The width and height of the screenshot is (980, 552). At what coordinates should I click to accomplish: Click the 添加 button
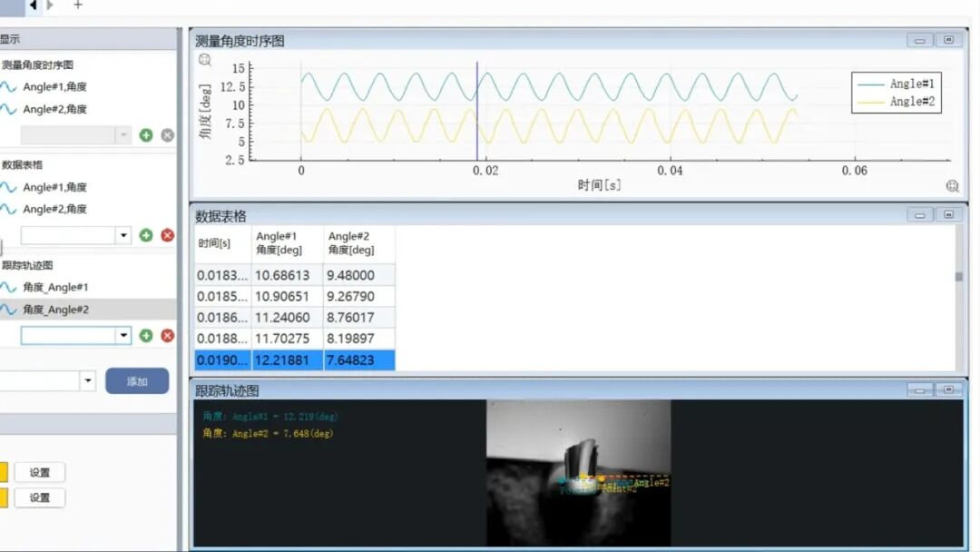click(137, 381)
